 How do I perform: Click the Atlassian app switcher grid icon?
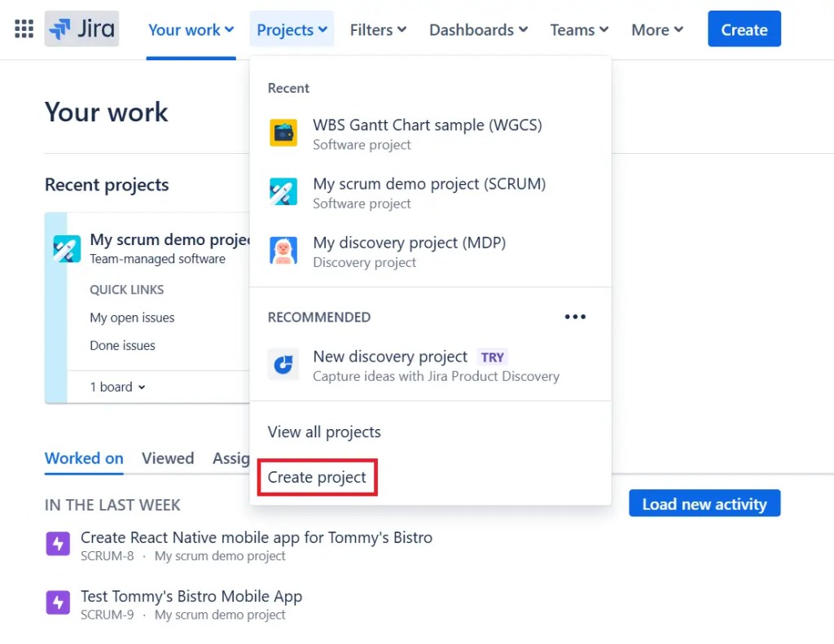pyautogui.click(x=23, y=29)
